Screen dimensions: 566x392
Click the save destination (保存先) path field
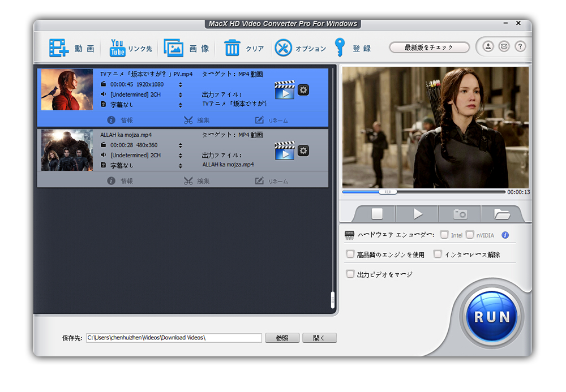click(174, 338)
